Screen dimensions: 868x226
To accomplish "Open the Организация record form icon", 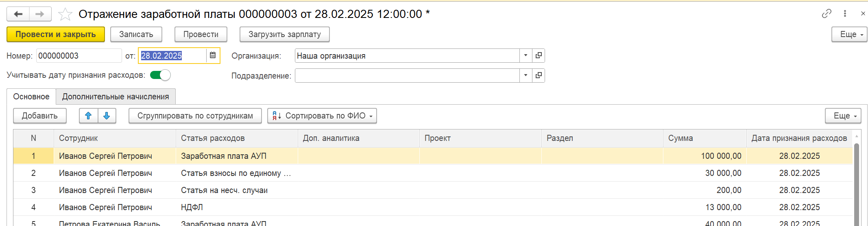I will coord(539,55).
